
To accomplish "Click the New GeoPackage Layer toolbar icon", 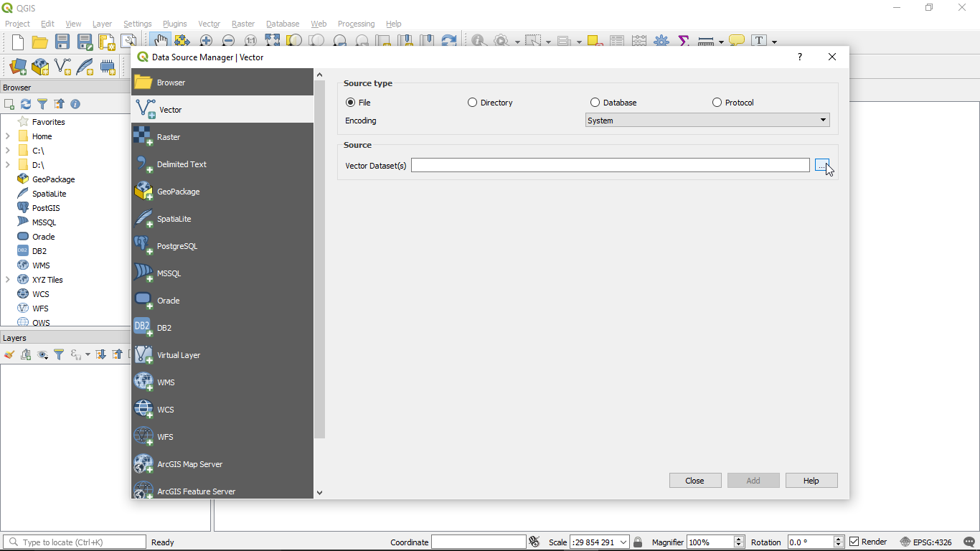I will click(x=40, y=67).
